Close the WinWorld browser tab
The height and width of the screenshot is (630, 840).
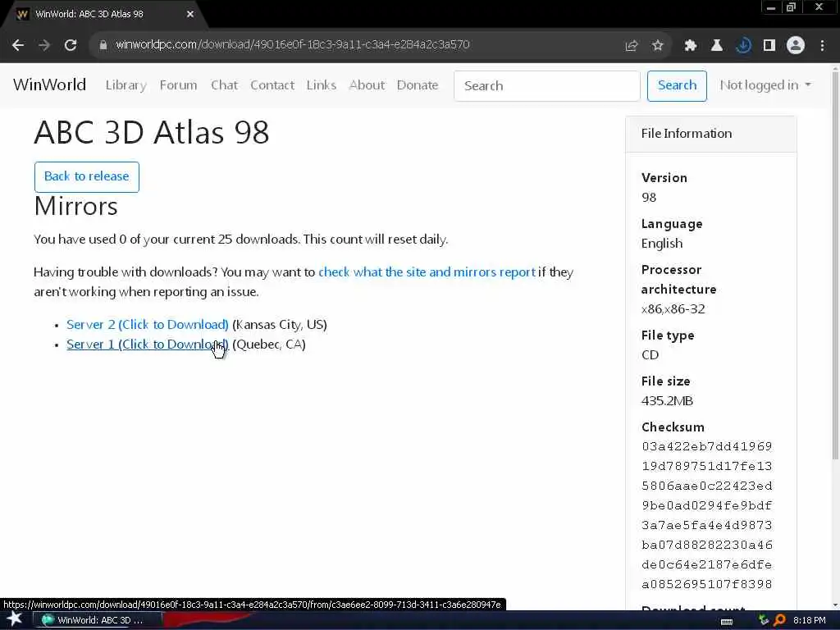[x=190, y=15]
